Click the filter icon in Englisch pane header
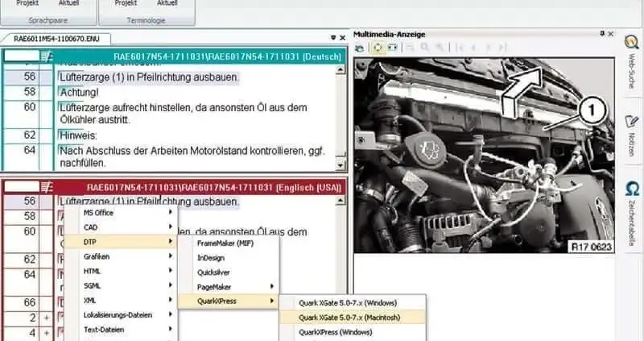The height and width of the screenshot is (341, 644). 47,187
